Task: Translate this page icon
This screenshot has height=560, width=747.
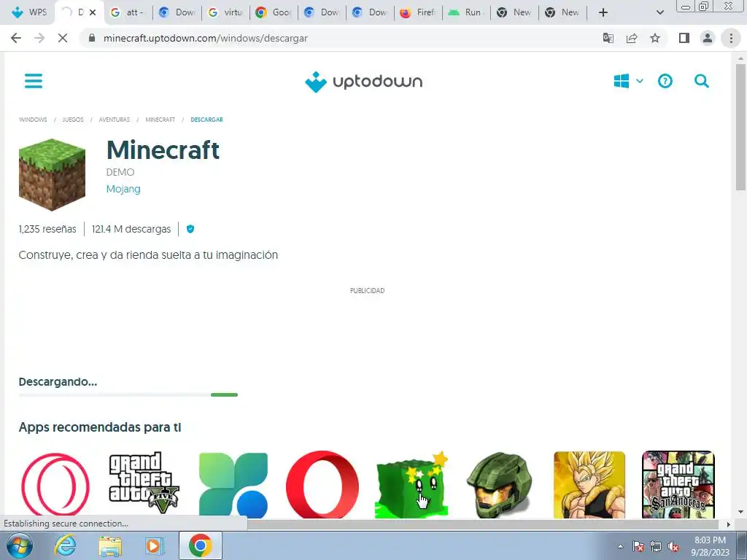Action: click(x=608, y=38)
